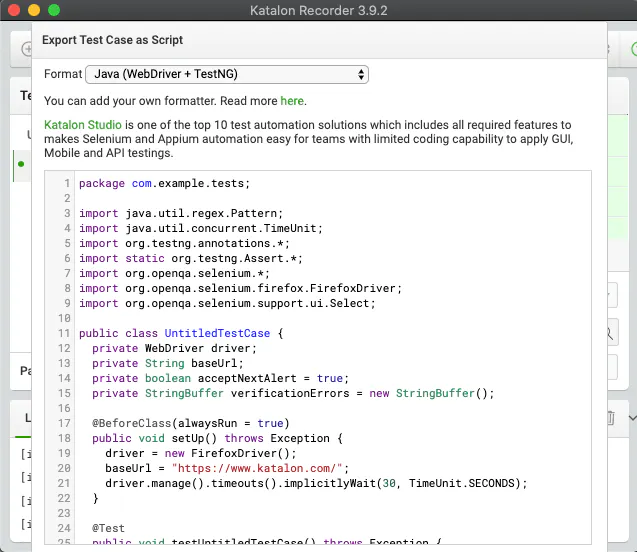Click line 'import java.util.concurrent.TimeUnit;'
Image resolution: width=637 pixels, height=552 pixels.
[201, 229]
